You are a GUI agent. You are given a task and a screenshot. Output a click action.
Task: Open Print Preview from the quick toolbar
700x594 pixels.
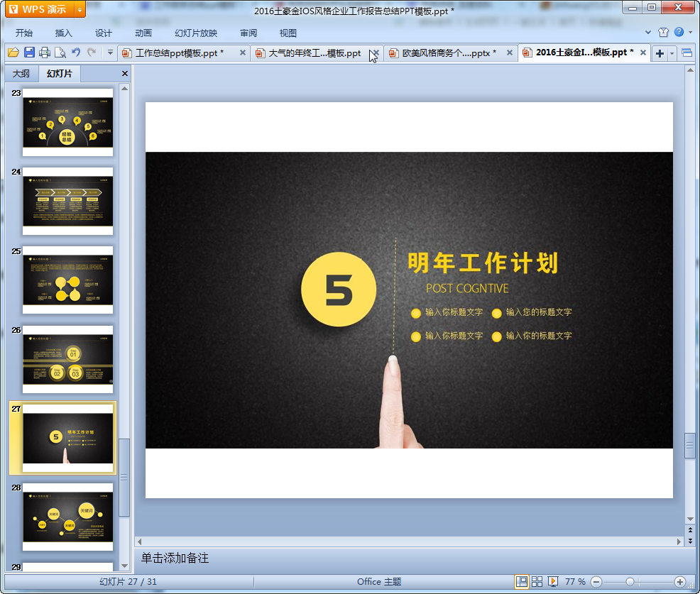(60, 53)
